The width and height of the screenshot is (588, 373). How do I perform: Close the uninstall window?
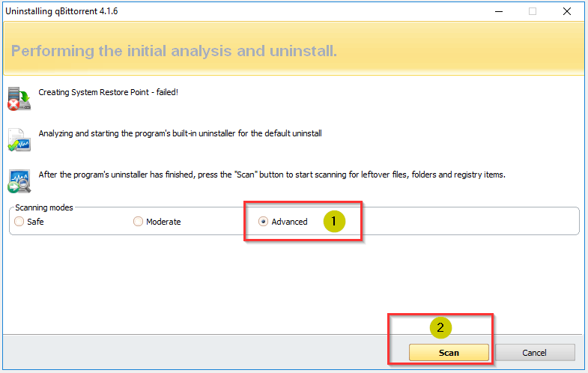tap(567, 11)
